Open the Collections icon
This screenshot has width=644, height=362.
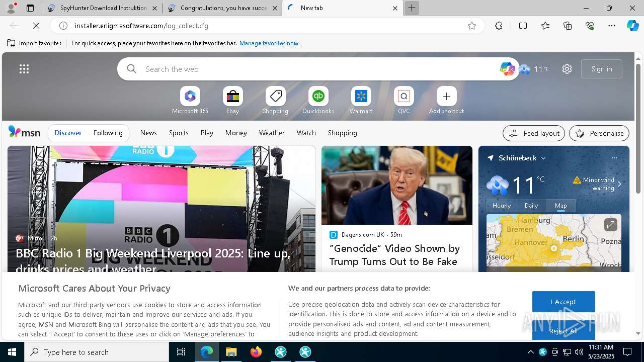[568, 26]
